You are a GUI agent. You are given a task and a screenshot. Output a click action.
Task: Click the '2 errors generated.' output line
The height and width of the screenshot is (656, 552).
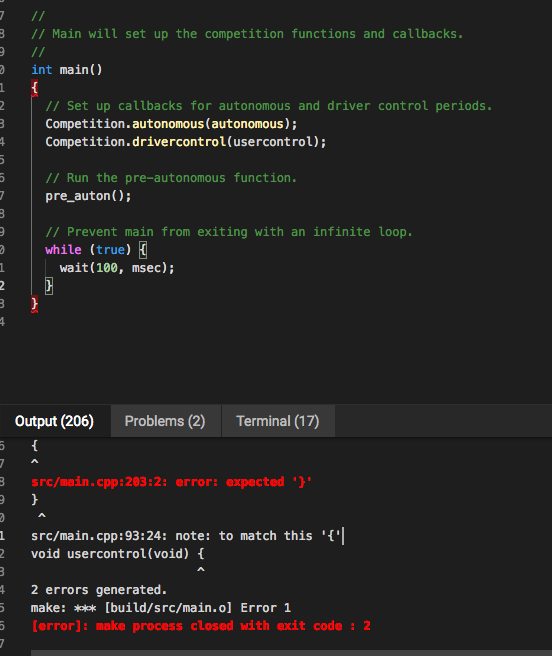(99, 590)
